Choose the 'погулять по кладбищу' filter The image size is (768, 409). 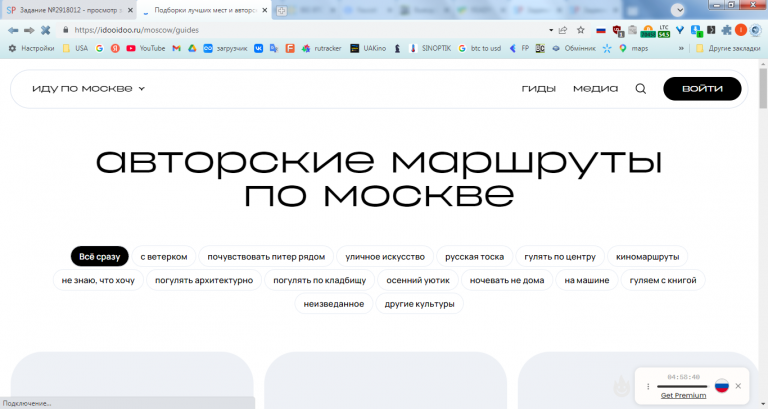(x=319, y=280)
